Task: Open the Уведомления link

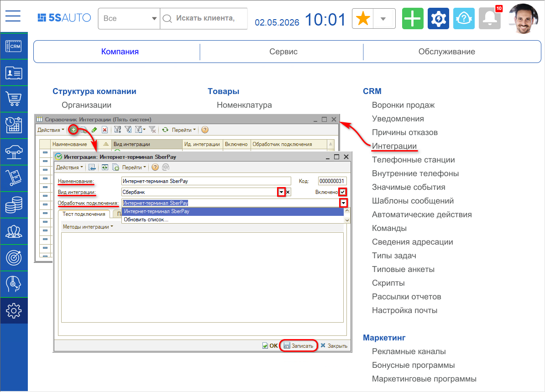Action: (x=398, y=119)
